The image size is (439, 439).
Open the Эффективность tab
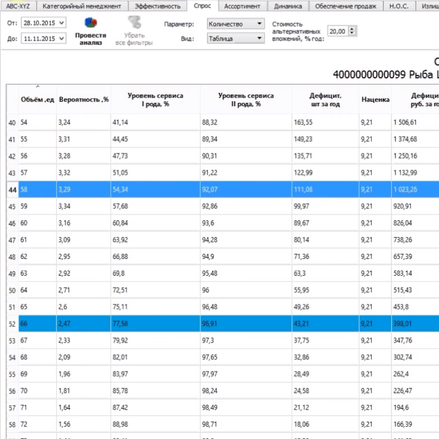[x=157, y=6]
